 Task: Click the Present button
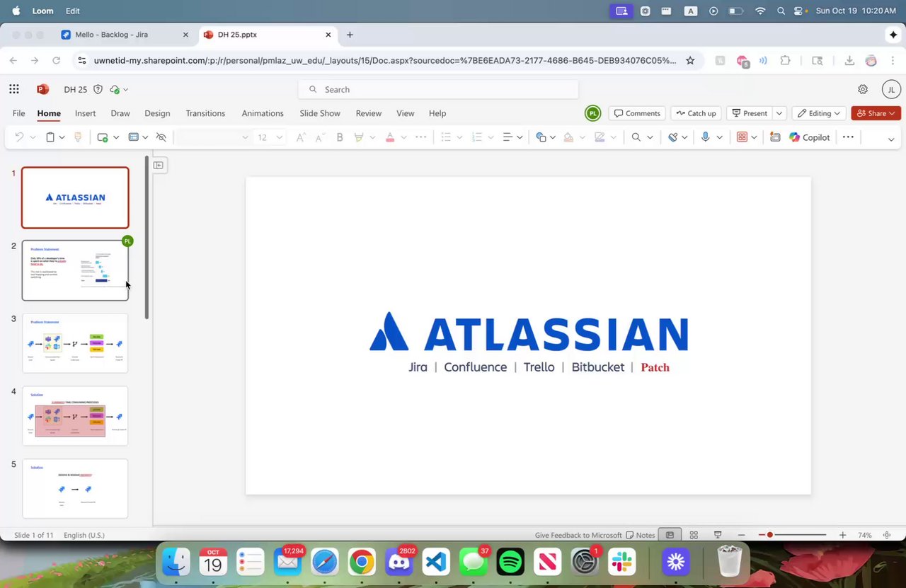tap(750, 113)
